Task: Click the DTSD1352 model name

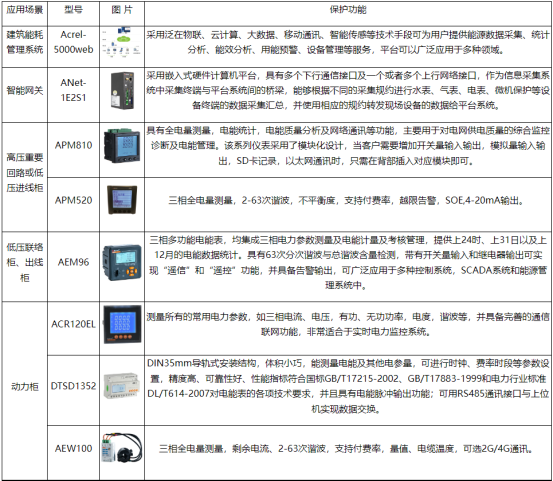Action: 73,386
